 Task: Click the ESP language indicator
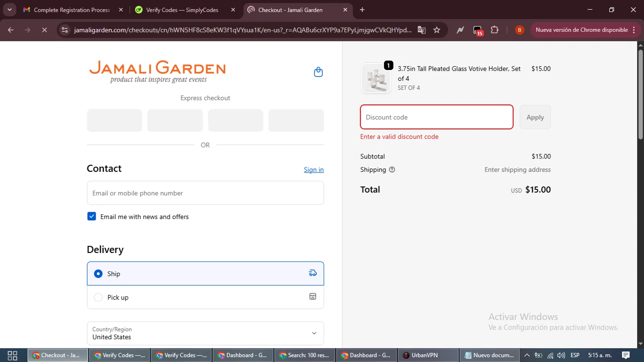(575, 355)
